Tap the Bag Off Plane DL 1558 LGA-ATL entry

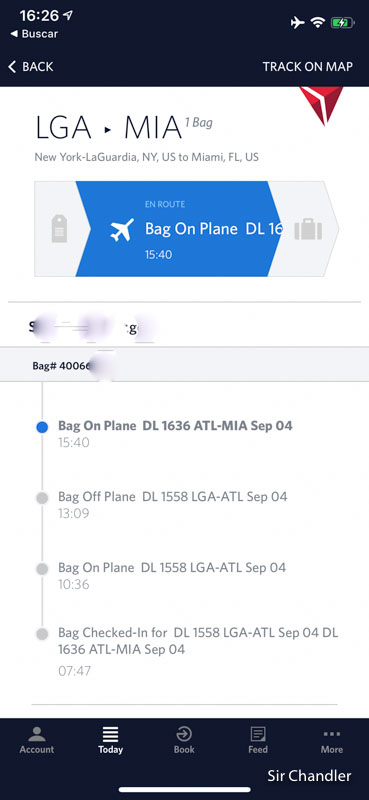click(x=173, y=504)
